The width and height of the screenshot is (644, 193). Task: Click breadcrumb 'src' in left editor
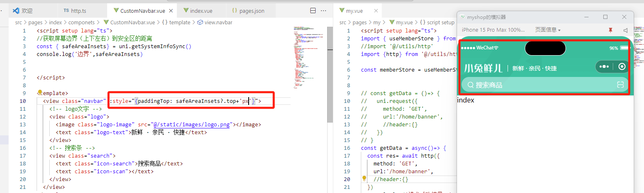19,22
